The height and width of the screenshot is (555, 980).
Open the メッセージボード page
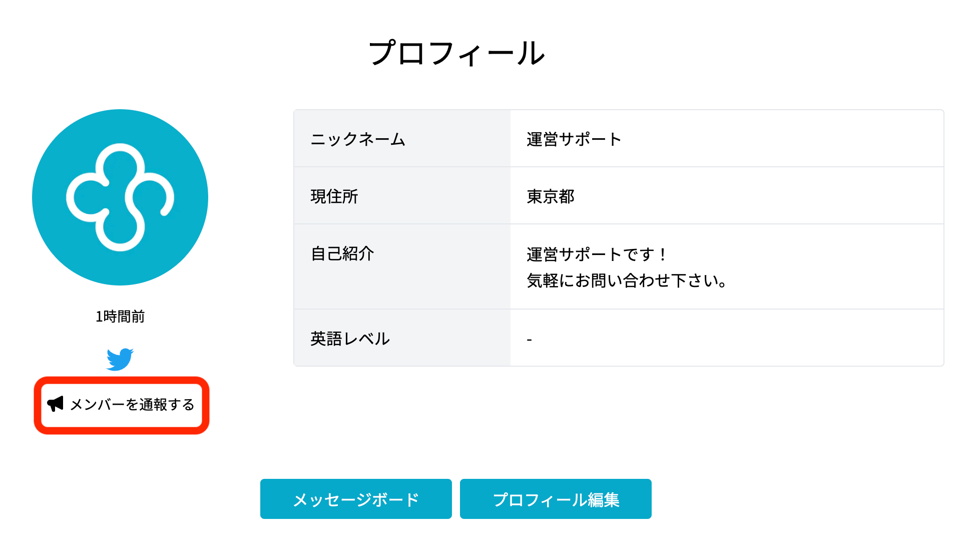click(x=356, y=499)
